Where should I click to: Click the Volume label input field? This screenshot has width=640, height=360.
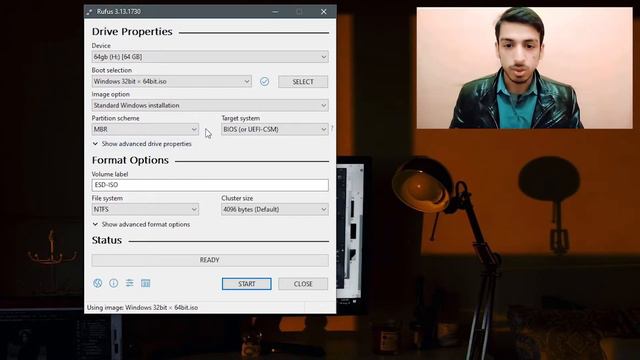tap(210, 185)
